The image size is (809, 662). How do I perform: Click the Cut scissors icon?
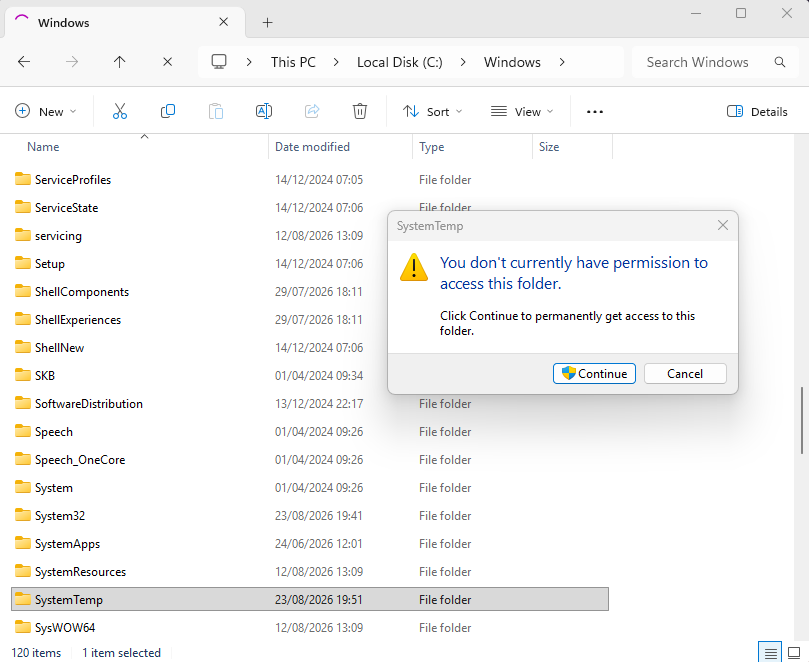(x=120, y=111)
